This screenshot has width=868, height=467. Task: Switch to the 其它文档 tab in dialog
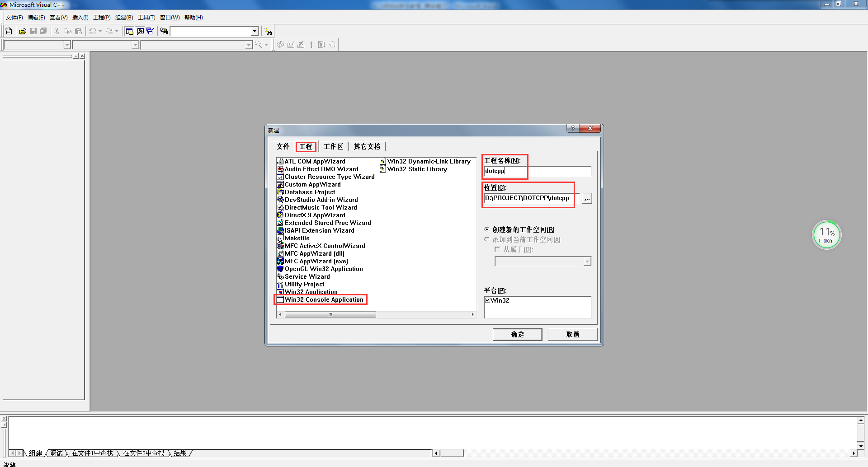tap(367, 146)
